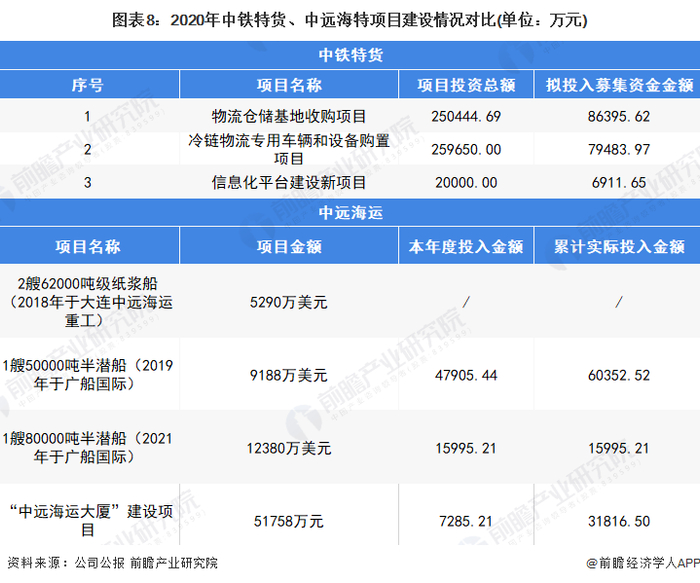
Task: Click '15995.21' in 累计实际投入金额 column
Action: pos(619,448)
